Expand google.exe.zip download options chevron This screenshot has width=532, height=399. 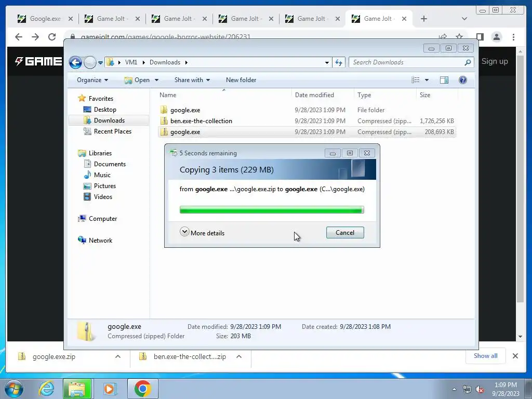point(118,356)
